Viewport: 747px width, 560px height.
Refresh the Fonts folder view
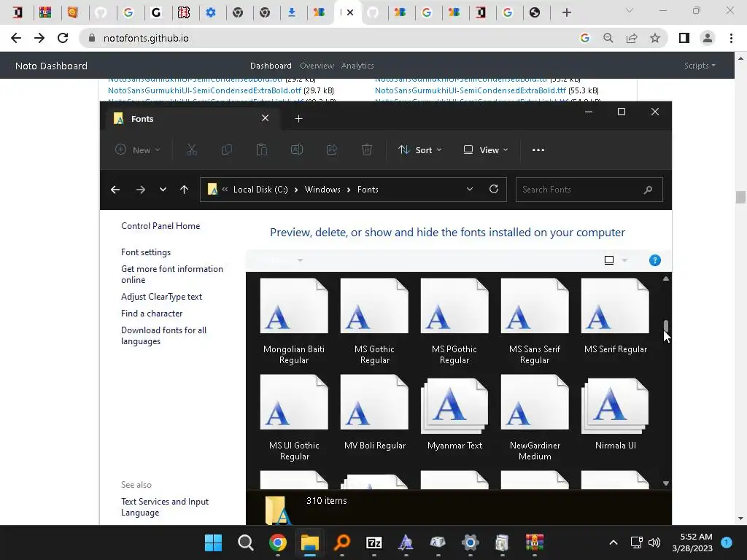pos(494,189)
